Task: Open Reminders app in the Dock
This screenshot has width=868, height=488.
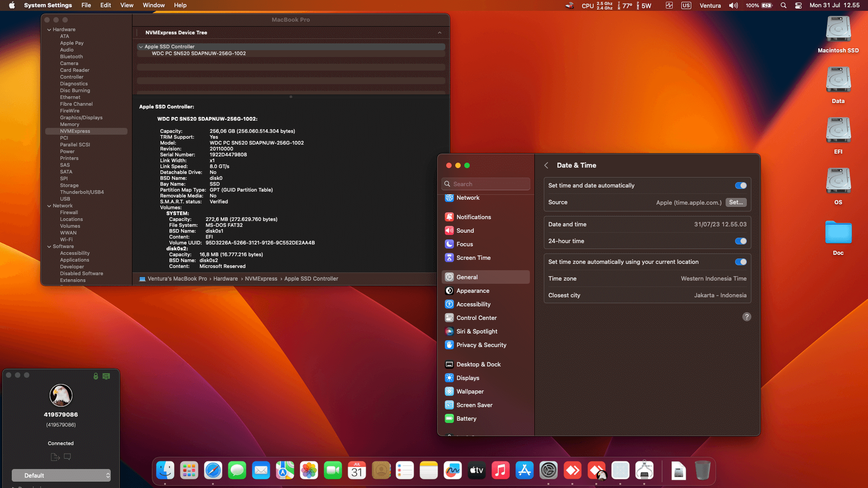Action: [405, 470]
